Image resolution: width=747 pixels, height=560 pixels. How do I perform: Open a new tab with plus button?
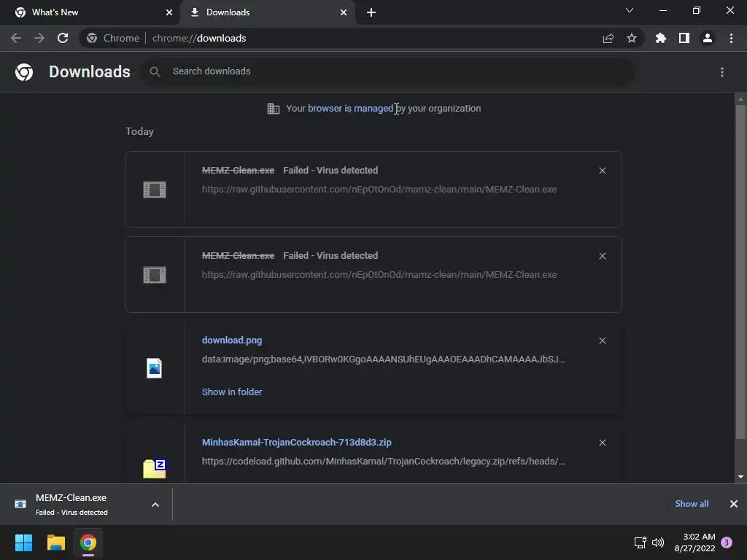coord(371,12)
